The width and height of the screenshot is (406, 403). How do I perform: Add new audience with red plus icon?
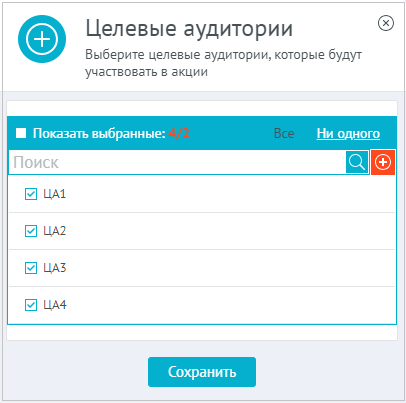pos(383,162)
